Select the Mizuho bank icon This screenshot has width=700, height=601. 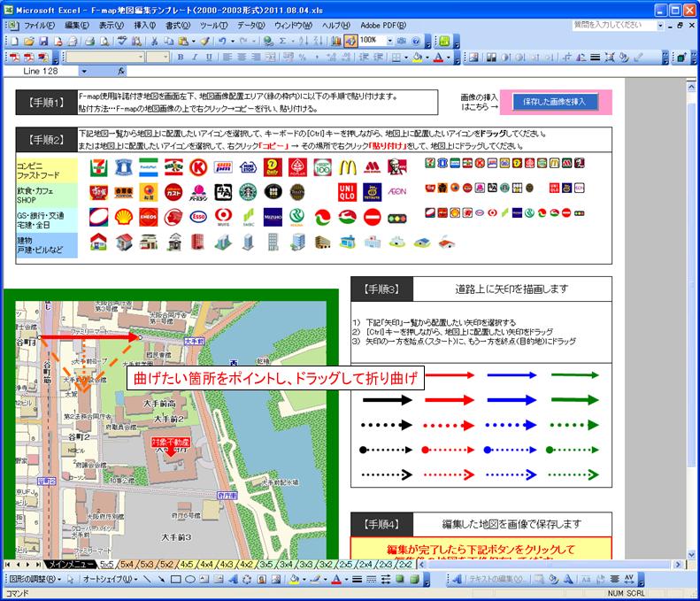pyautogui.click(x=273, y=217)
